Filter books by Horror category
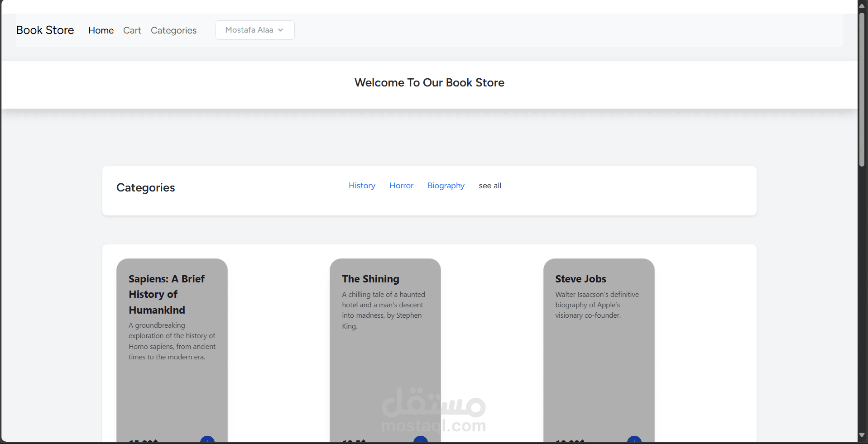Viewport: 868px width, 444px height. coord(402,186)
